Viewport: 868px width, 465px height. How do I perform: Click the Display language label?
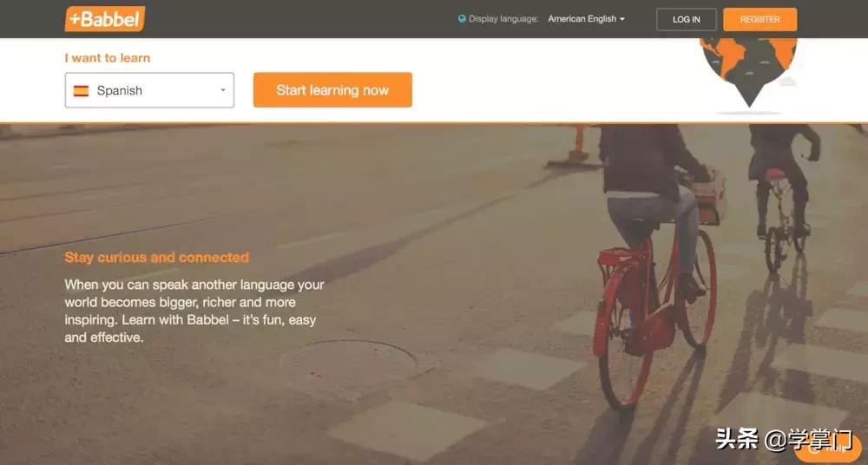[503, 19]
